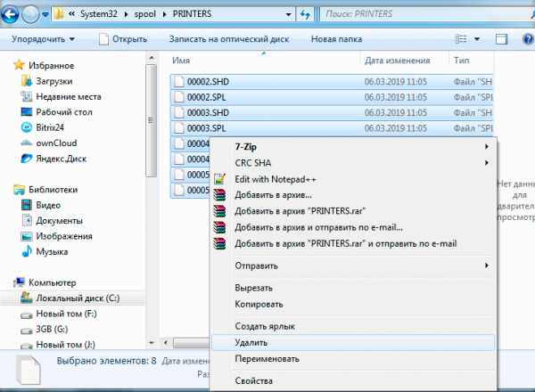Screen dimensions: 535x392
Task: Open the view options dropdown arrow
Action: pyautogui.click(x=477, y=39)
